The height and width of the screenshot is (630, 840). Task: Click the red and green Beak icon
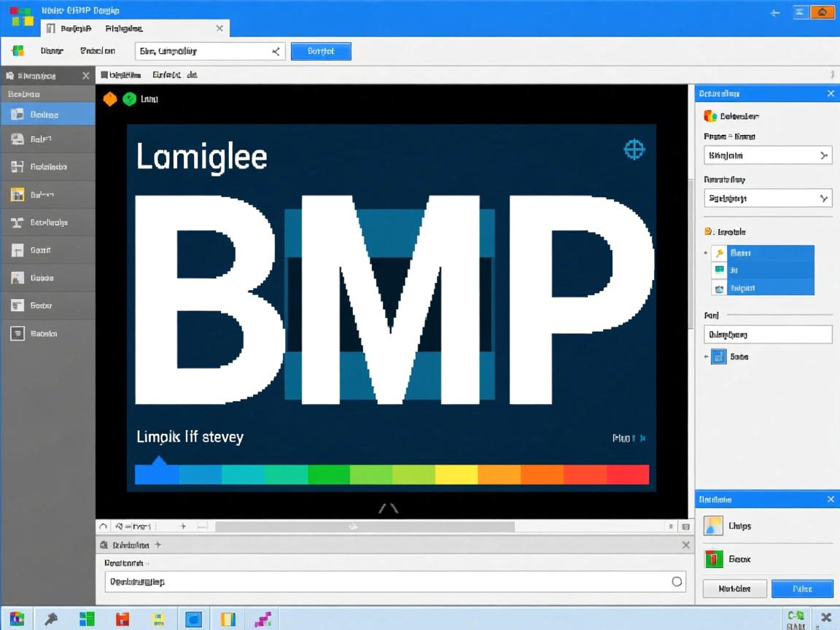click(713, 559)
